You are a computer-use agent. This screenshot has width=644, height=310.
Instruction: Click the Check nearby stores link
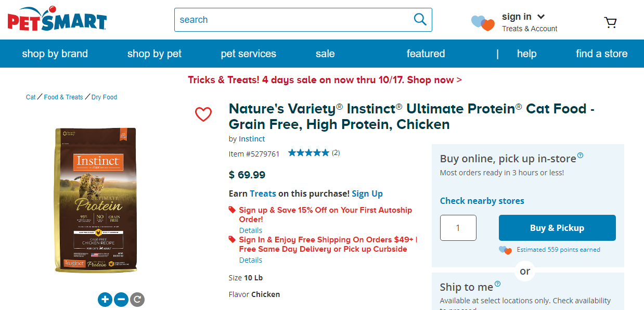click(x=482, y=201)
